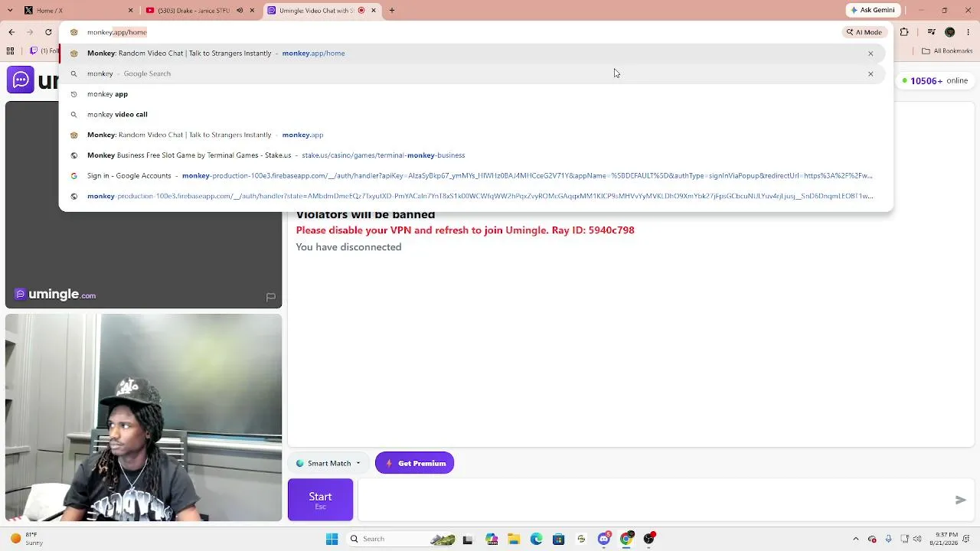Select the Sign in - Google Accounts suggestion
Viewport: 980px width, 551px height.
click(x=472, y=176)
